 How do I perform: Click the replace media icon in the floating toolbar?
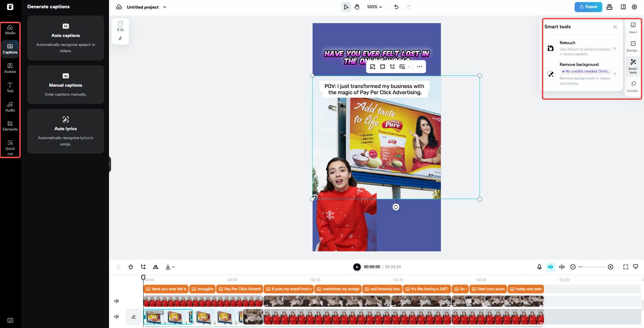pyautogui.click(x=373, y=67)
